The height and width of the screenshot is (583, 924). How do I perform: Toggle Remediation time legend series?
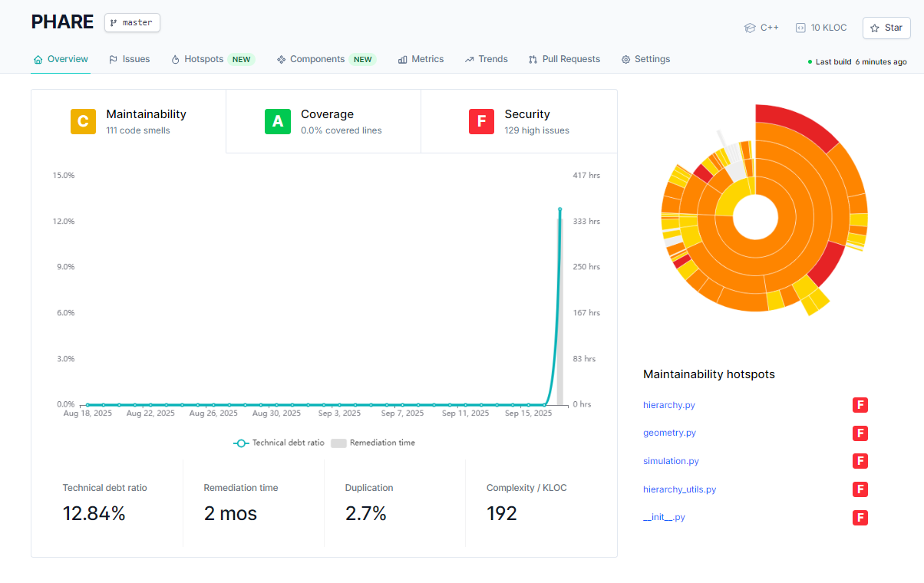tap(373, 443)
